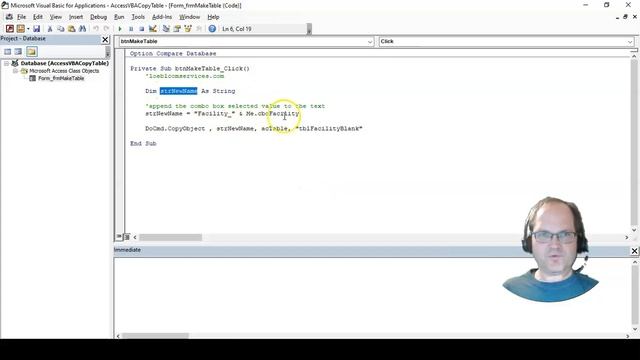
Task: Collapse the Database (AccessVBACopyTable) tree node
Action: point(7,63)
